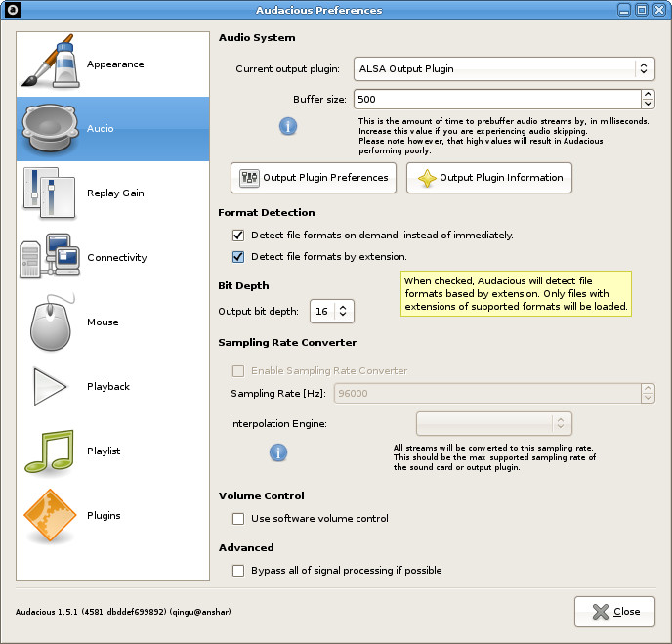Click the Plugins category label
This screenshot has height=644, width=672.
pyautogui.click(x=104, y=515)
